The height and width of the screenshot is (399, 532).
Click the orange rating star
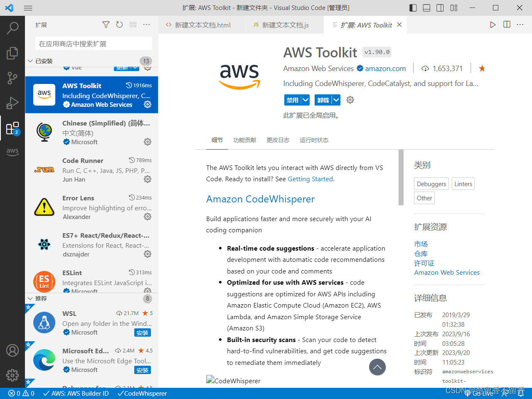pyautogui.click(x=482, y=69)
